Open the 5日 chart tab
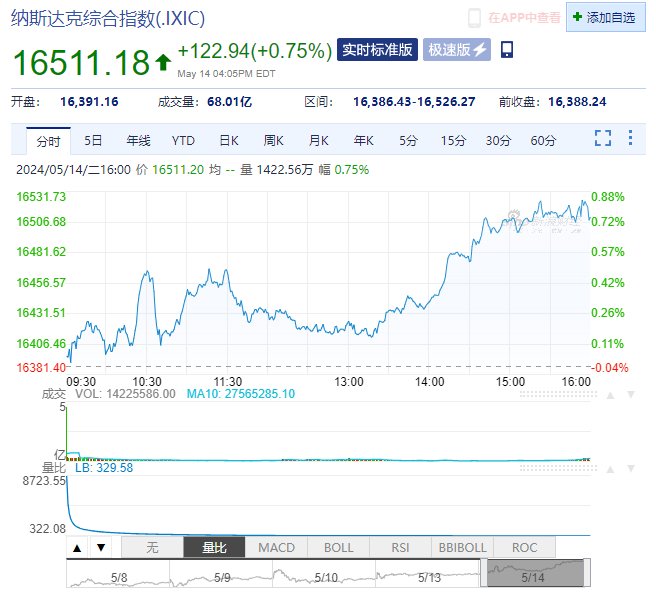This screenshot has height=602, width=656. tap(93, 141)
